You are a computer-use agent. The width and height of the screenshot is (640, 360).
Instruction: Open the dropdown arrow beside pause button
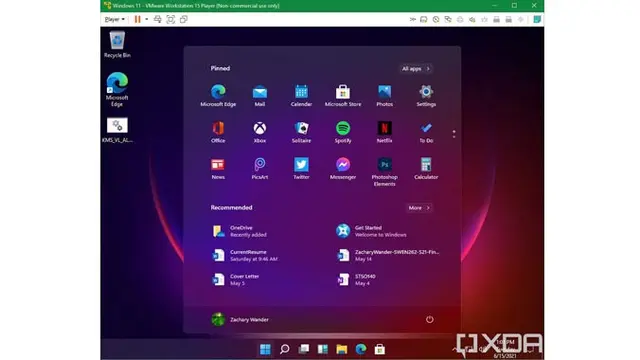point(147,19)
